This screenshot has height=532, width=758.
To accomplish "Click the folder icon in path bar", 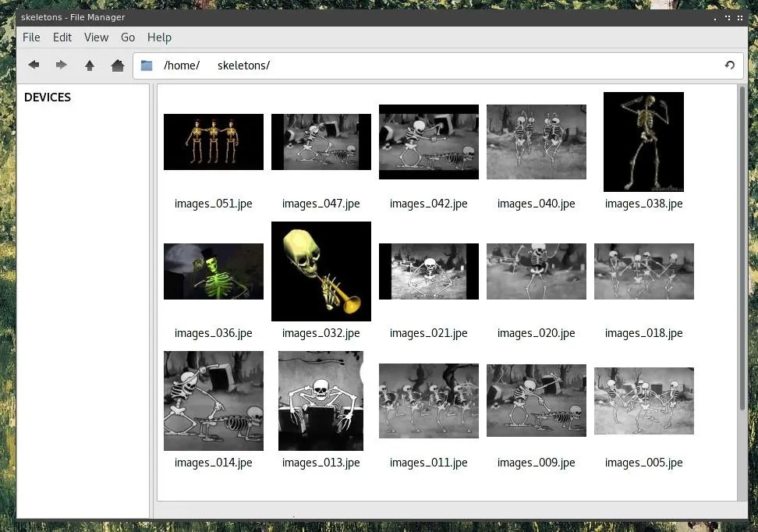I will (x=147, y=66).
